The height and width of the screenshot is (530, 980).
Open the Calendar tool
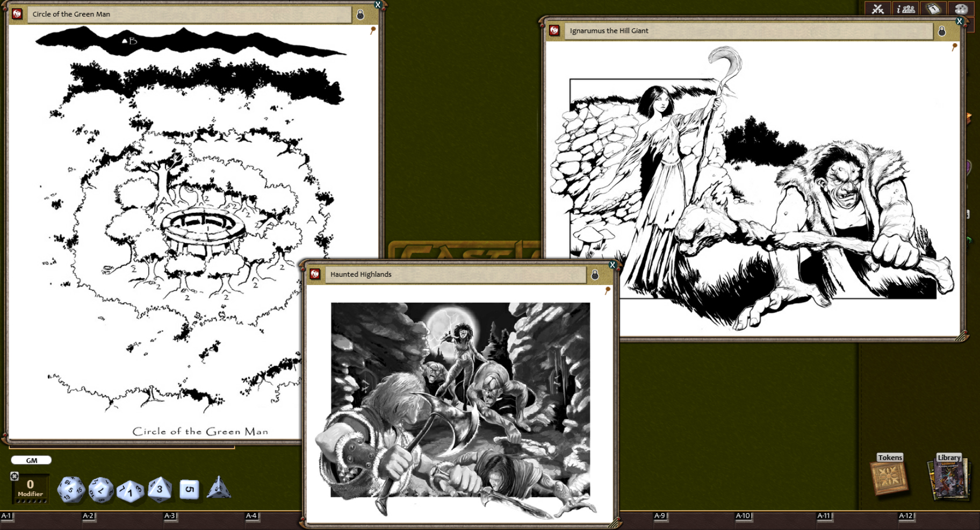(x=934, y=9)
